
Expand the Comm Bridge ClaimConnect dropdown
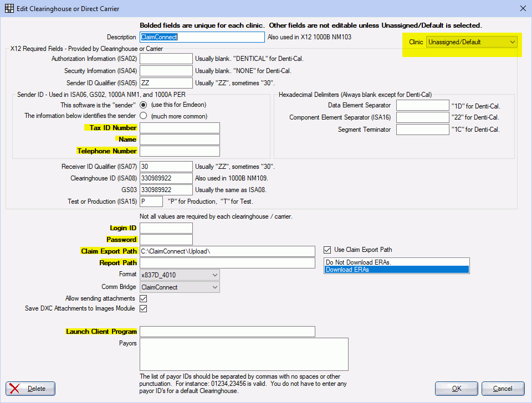[180, 287]
